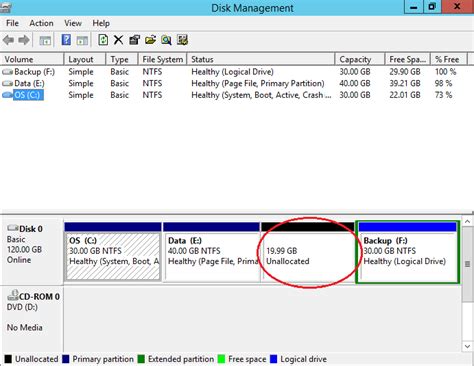Open the Help question mark icon
This screenshot has height=366, width=474.
click(66, 40)
